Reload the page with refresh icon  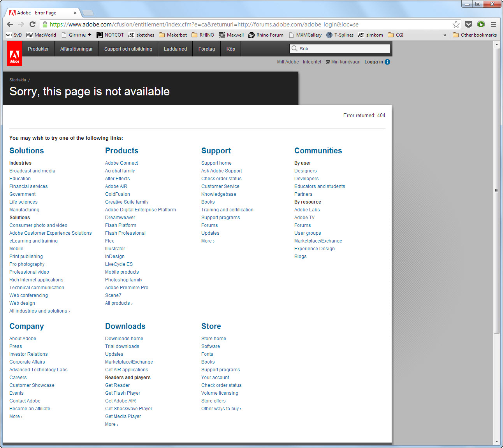tap(32, 24)
